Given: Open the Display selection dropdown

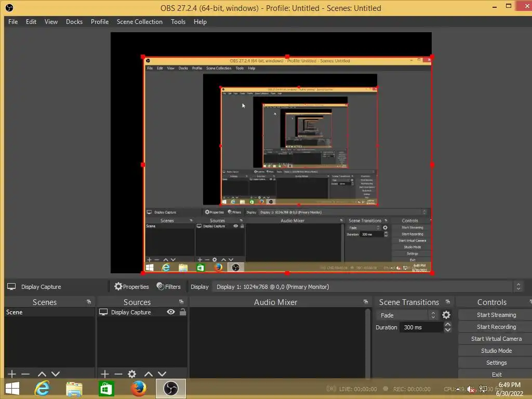Looking at the screenshot, I should tap(368, 287).
